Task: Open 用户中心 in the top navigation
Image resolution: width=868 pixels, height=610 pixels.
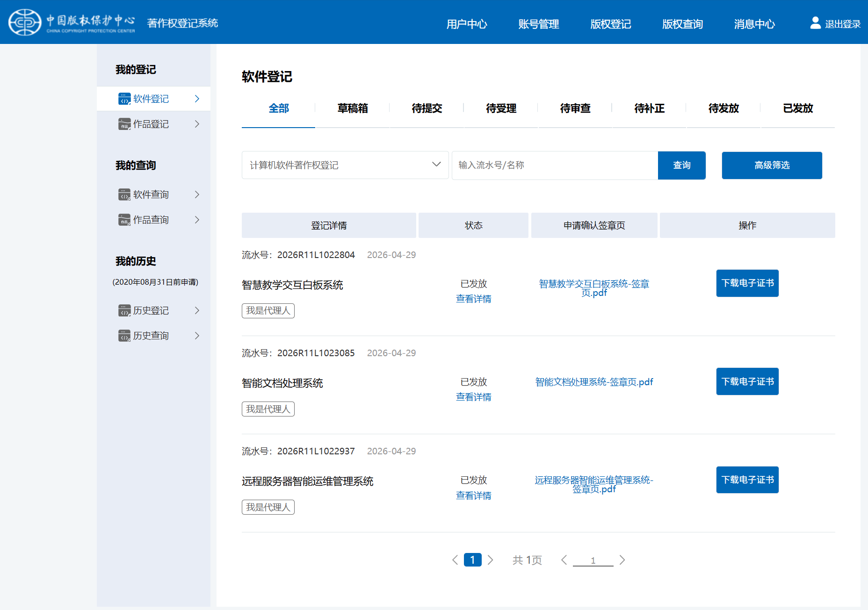Action: 467,24
